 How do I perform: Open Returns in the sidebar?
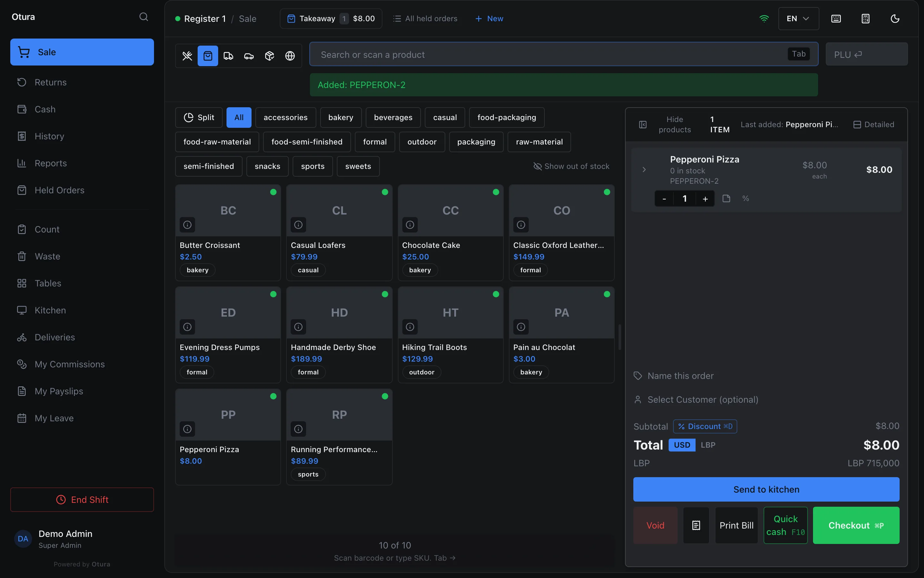(82, 82)
